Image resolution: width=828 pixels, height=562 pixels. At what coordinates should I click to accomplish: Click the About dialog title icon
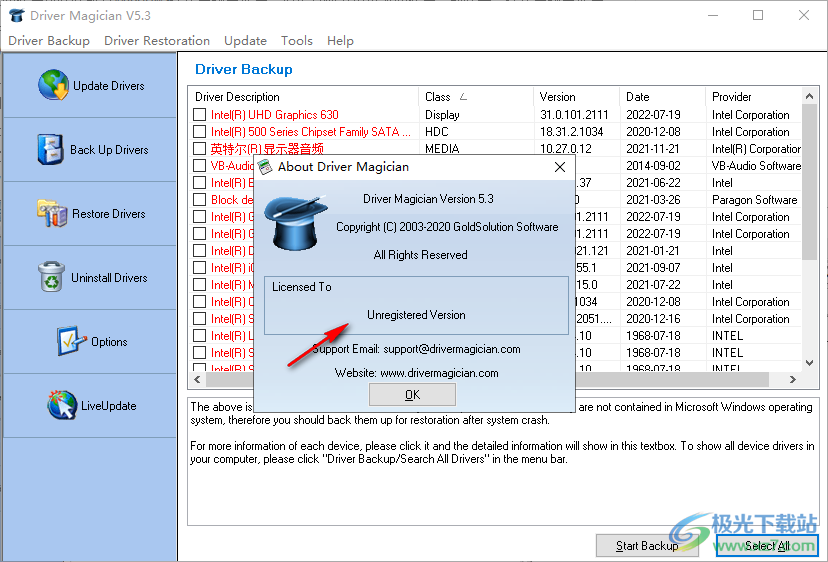point(265,167)
